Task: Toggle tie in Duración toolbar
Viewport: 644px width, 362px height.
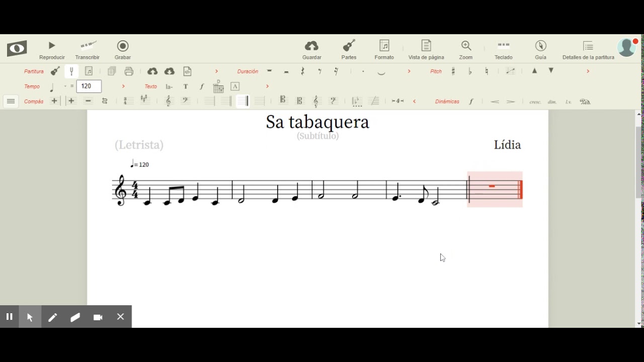Action: click(x=381, y=72)
